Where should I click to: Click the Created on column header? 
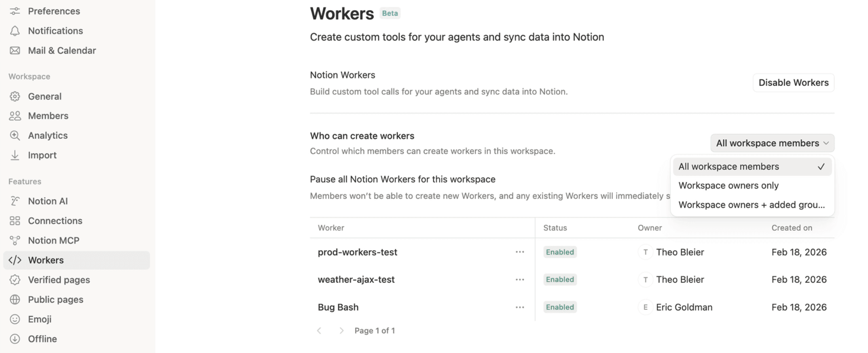(792, 228)
